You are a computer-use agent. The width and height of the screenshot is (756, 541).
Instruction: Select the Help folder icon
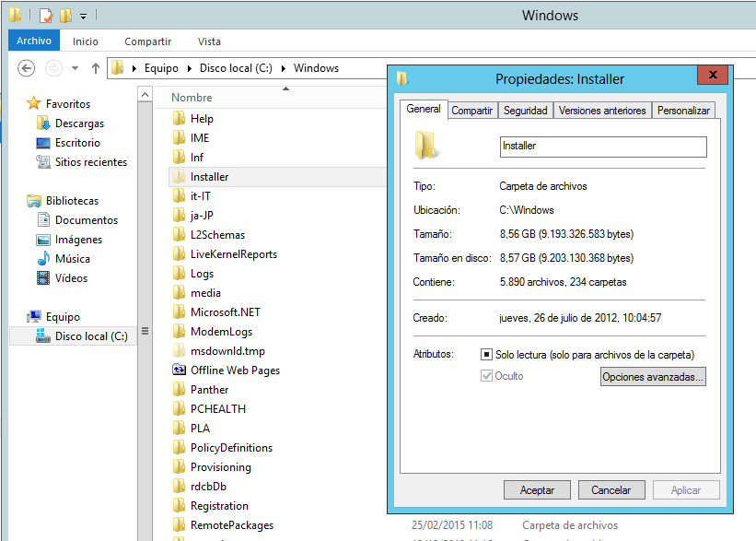(x=179, y=118)
